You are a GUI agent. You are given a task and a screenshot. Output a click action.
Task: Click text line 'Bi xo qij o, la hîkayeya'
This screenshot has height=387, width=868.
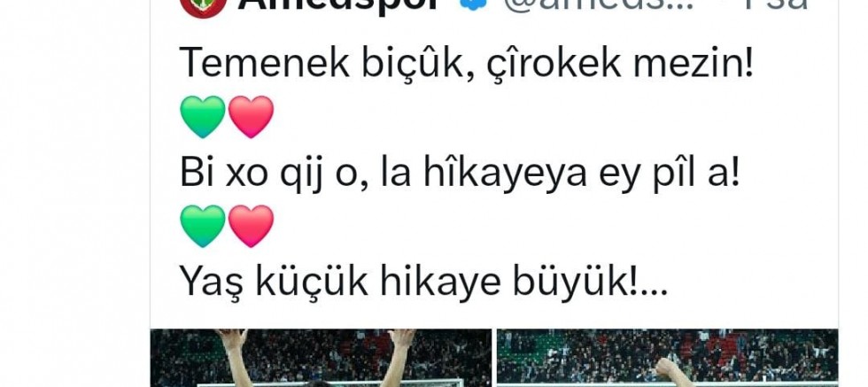383,175
